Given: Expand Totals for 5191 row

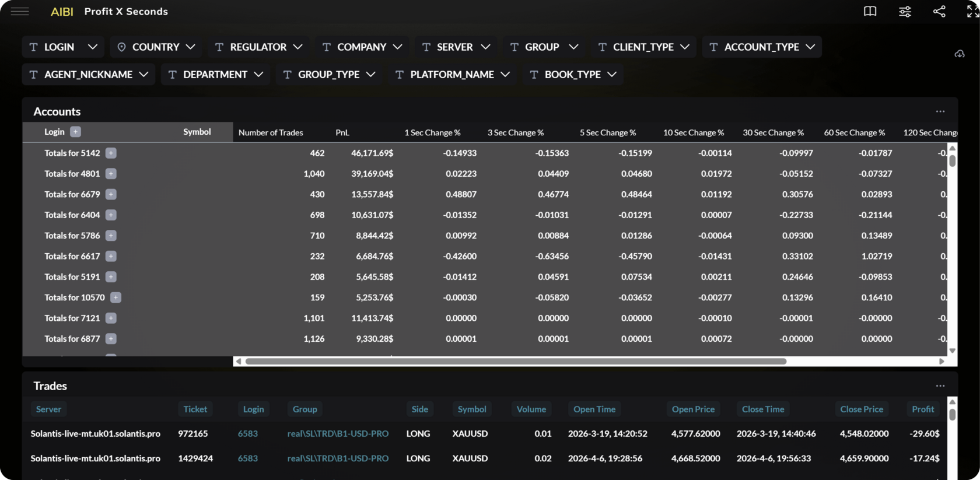Looking at the screenshot, I should pyautogui.click(x=111, y=277).
